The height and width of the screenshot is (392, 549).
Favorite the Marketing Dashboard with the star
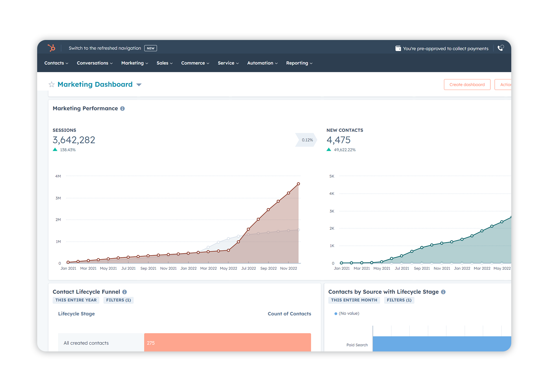tap(51, 84)
